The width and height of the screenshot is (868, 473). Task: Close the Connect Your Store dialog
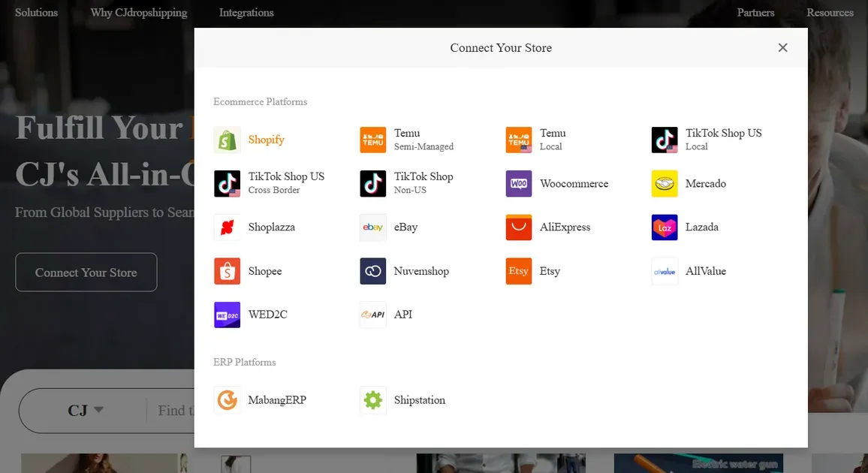click(x=782, y=47)
